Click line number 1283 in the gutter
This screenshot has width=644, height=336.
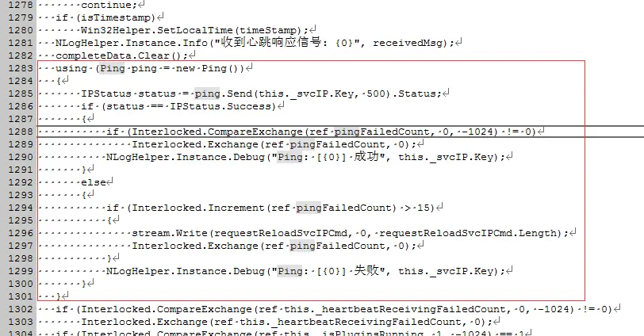pyautogui.click(x=20, y=68)
